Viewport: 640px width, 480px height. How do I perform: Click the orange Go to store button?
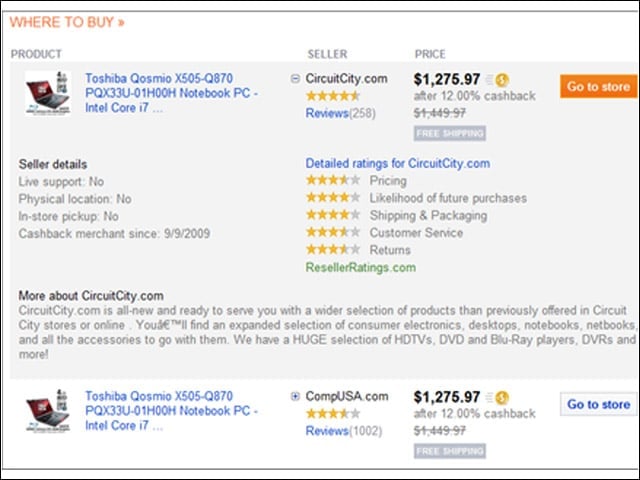point(598,87)
